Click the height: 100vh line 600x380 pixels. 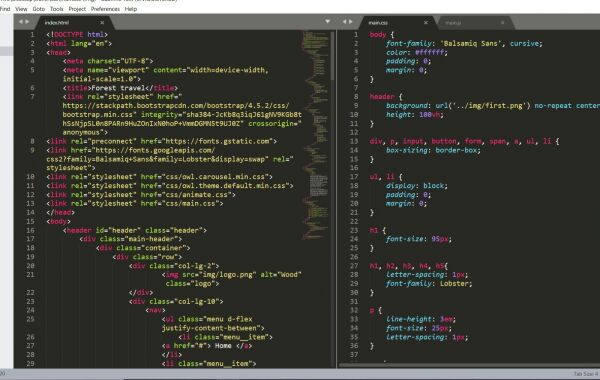click(x=414, y=114)
